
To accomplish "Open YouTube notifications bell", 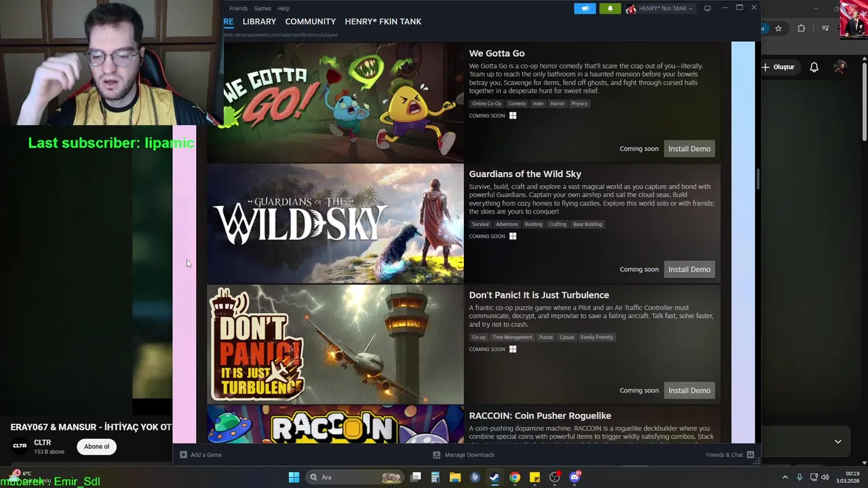I will [x=814, y=67].
